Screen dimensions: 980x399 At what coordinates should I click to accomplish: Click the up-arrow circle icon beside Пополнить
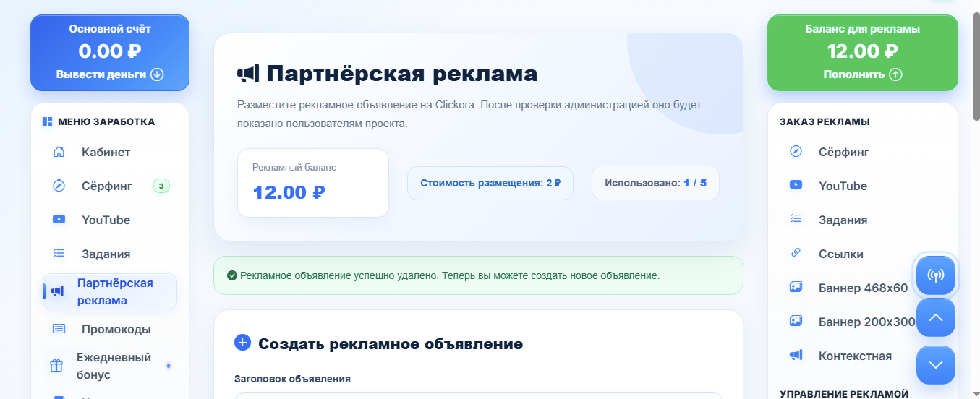(895, 74)
